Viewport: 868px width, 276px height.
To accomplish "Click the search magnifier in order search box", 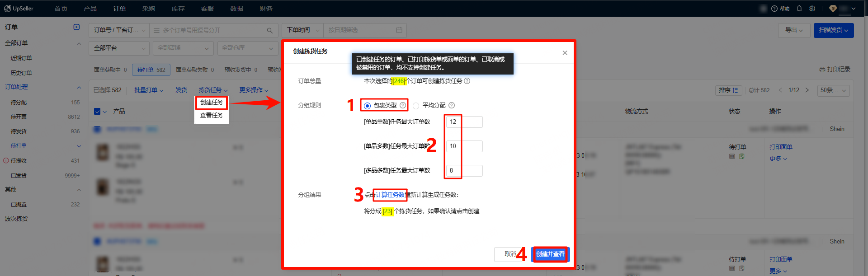I will point(269,30).
